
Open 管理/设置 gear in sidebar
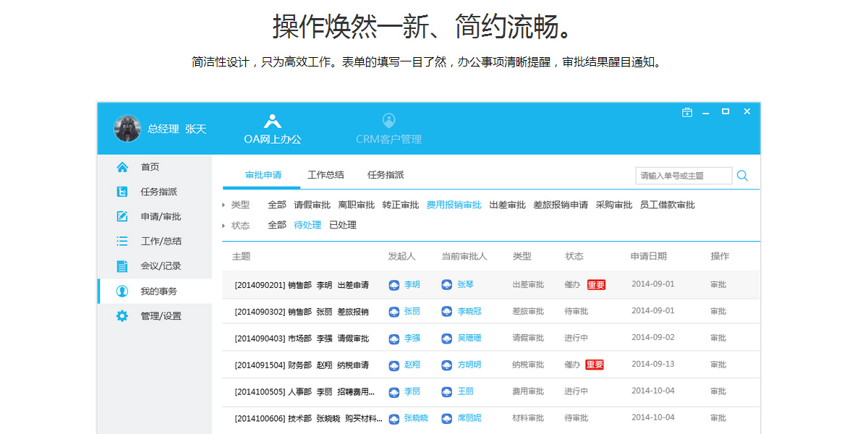pos(123,316)
